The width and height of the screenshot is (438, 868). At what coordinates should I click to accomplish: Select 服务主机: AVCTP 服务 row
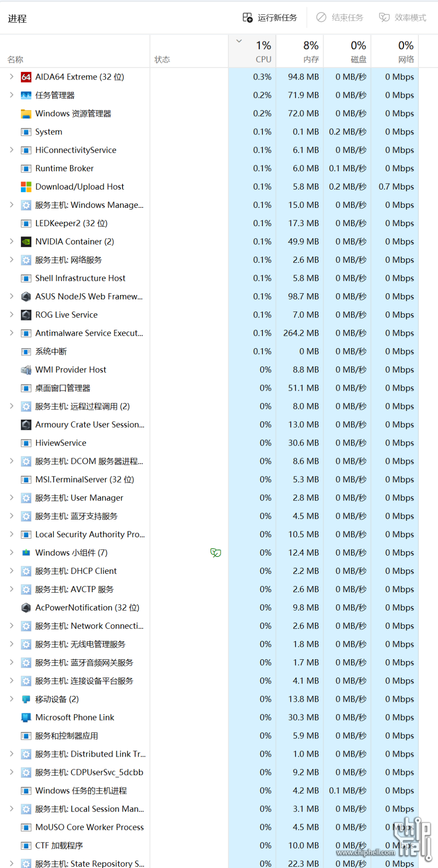click(209, 590)
